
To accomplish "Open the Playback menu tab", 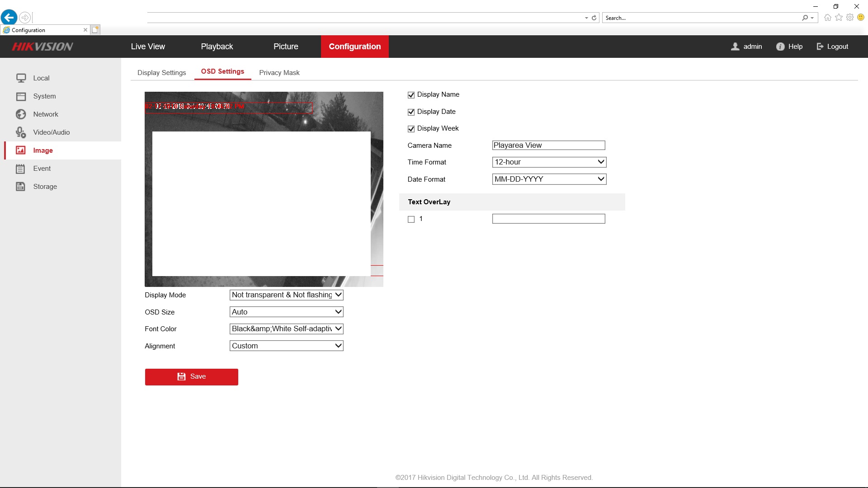I will click(x=217, y=47).
